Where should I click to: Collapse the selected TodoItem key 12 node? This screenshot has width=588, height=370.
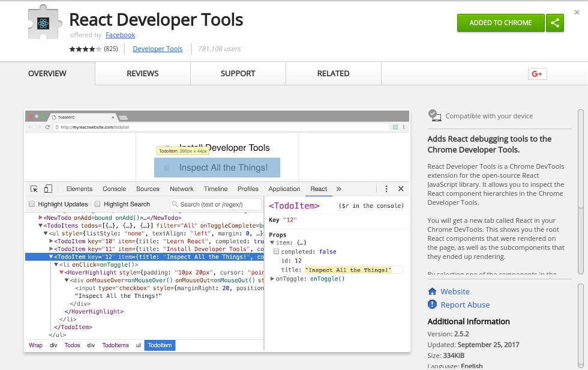51,256
